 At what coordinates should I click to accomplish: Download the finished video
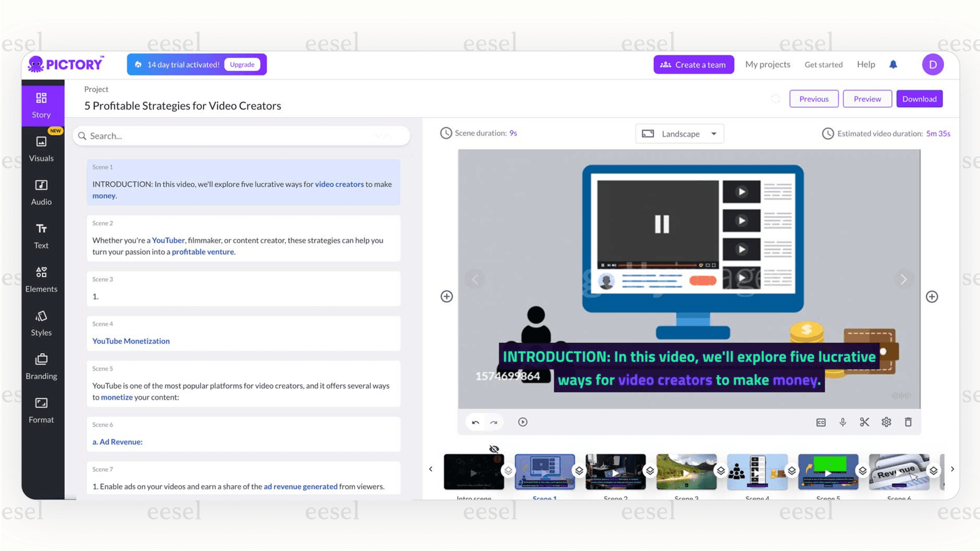(919, 99)
